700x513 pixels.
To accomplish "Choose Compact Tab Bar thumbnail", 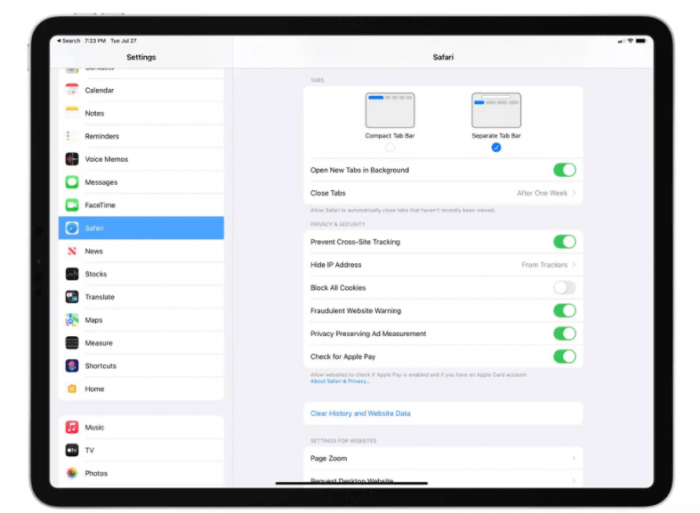I will pos(390,110).
